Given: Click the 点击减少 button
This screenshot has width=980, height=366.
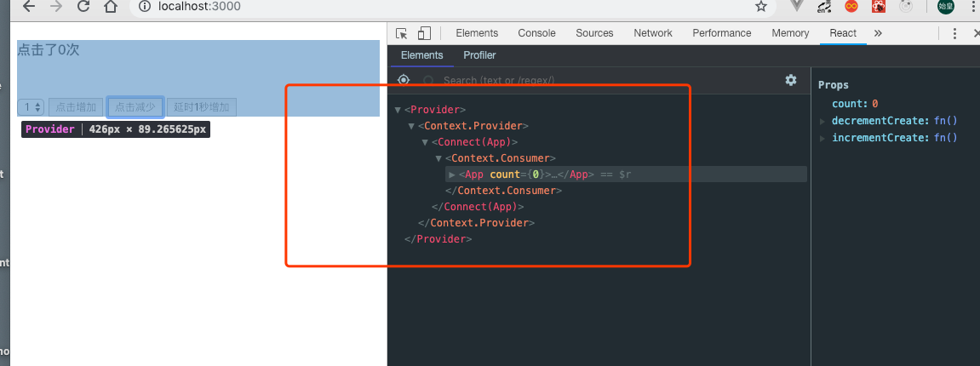Looking at the screenshot, I should pyautogui.click(x=135, y=107).
